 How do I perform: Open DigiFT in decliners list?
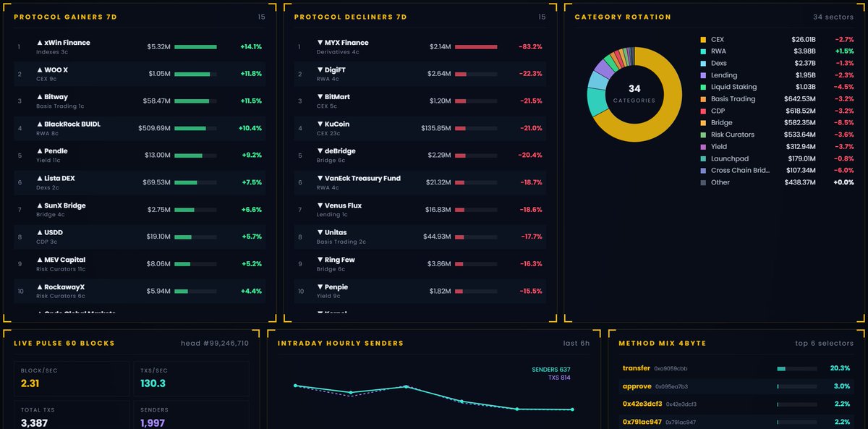[336, 70]
